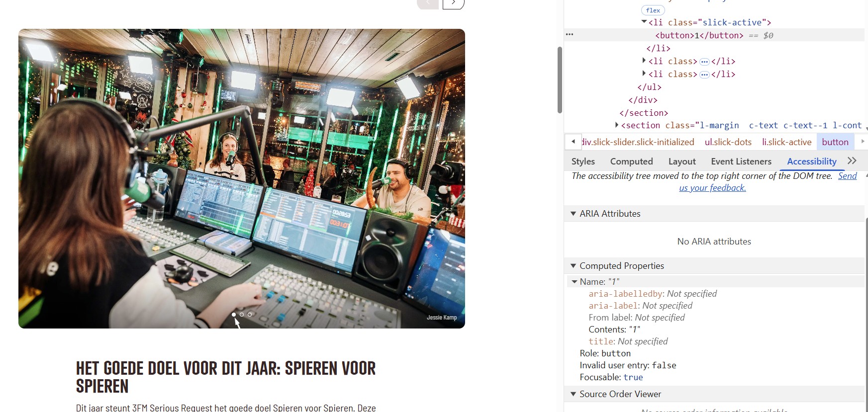Click the greyed-out previous slide arrow
This screenshot has width=868, height=412.
428,3
